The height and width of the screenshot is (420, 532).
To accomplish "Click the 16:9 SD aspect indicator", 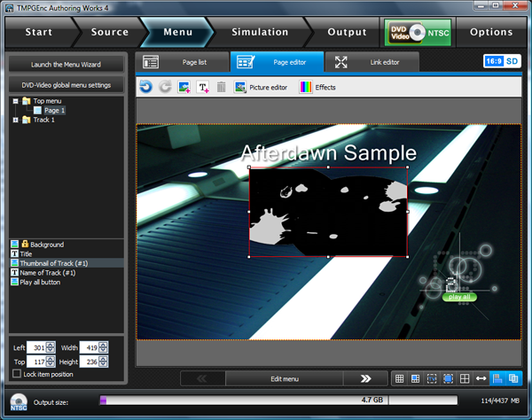I will click(502, 61).
